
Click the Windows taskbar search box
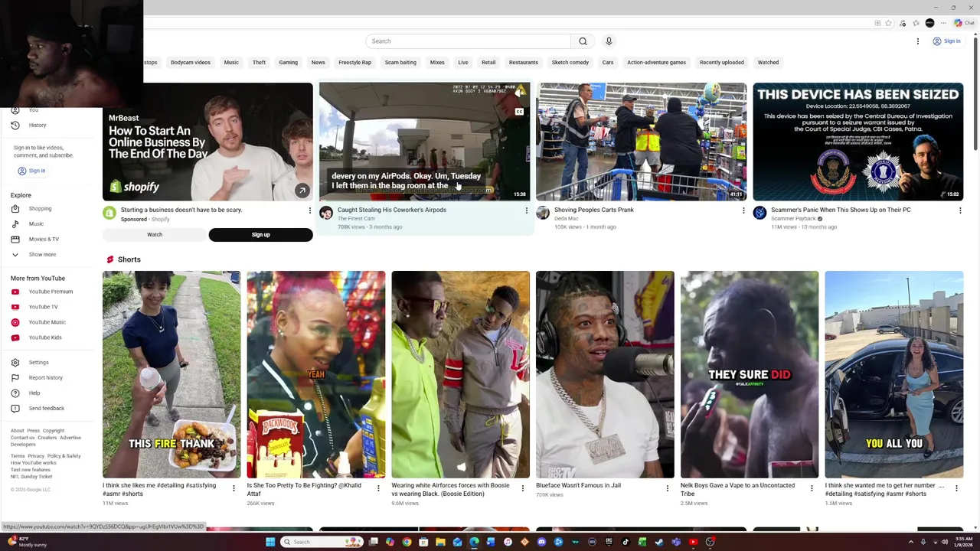322,542
